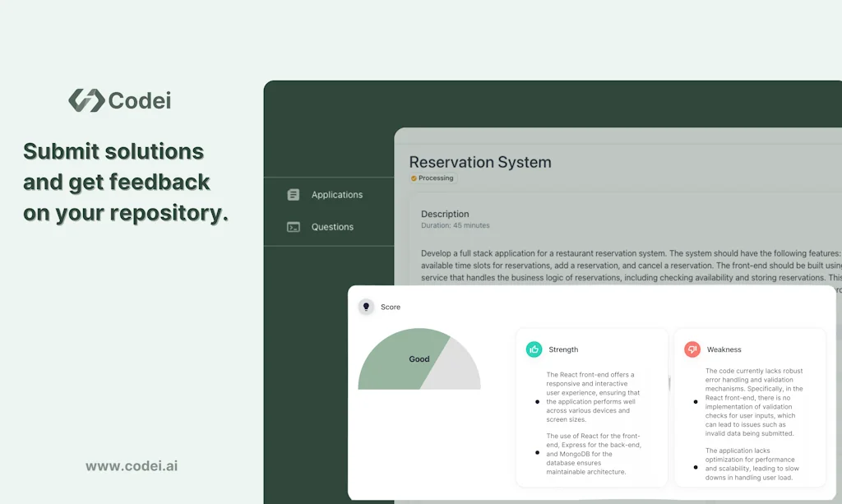The height and width of the screenshot is (504, 842).
Task: Open the Score panel
Action: [x=391, y=307]
